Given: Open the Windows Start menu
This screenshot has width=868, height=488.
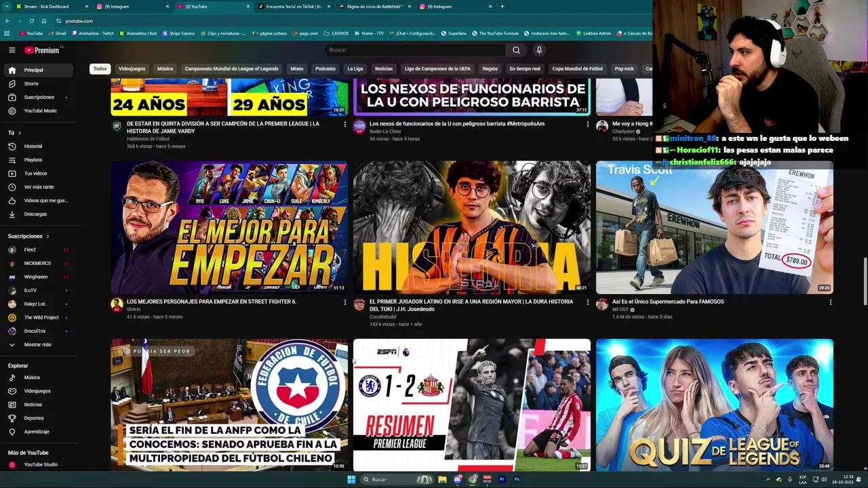Looking at the screenshot, I should click(351, 479).
